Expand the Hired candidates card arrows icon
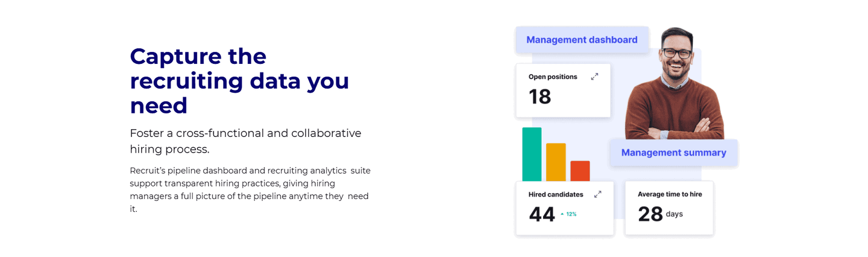Image resolution: width=868 pixels, height=257 pixels. (x=597, y=194)
